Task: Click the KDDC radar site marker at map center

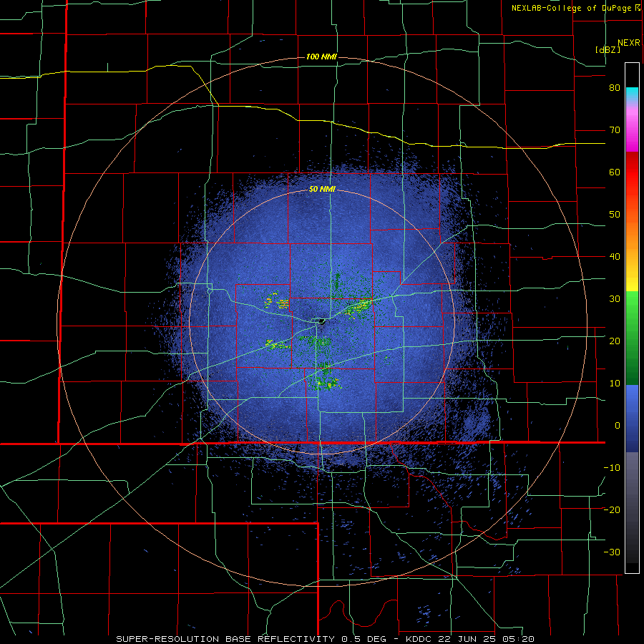Action: (x=321, y=321)
